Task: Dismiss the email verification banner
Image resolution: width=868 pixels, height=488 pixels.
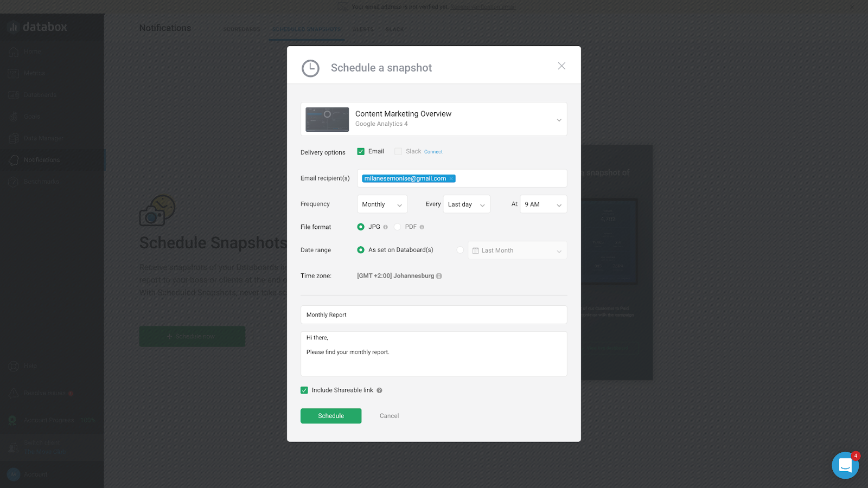Action: (852, 7)
